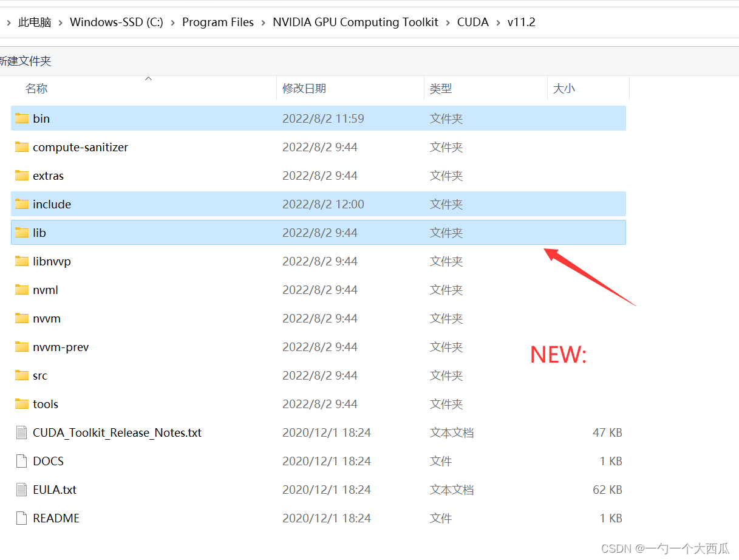Screen dimensions: 739x560
Task: Click the DOCS file name
Action: click(x=49, y=461)
